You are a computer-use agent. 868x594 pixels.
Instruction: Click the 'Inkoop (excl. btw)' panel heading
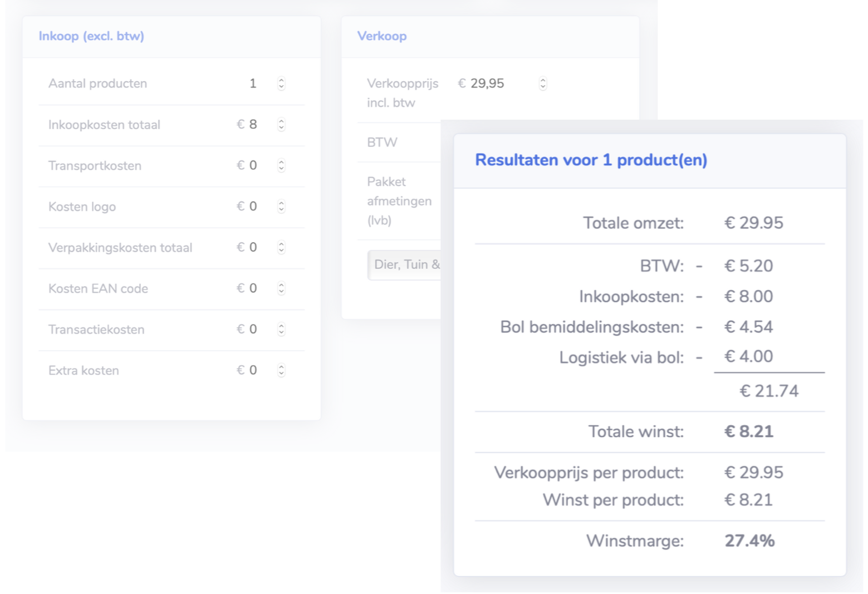point(91,36)
